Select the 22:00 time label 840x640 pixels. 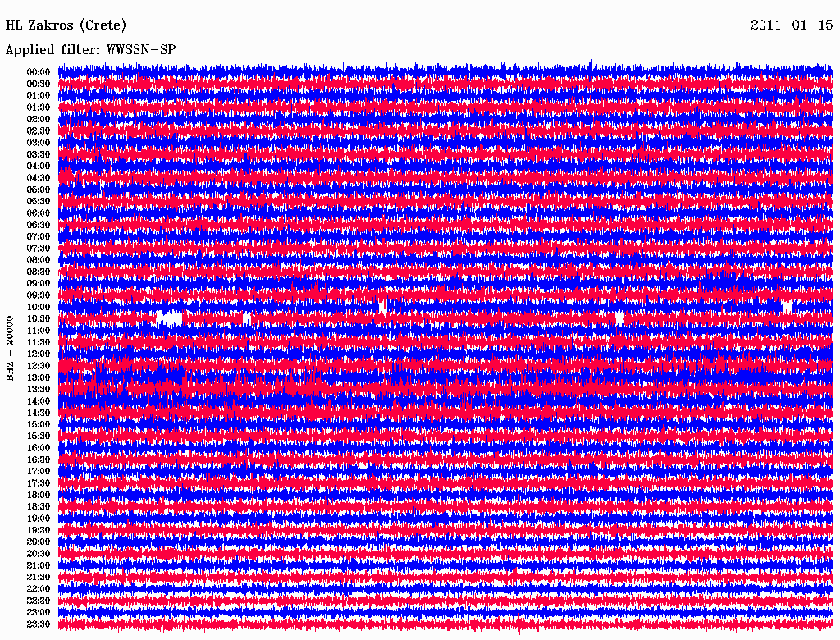39,588
